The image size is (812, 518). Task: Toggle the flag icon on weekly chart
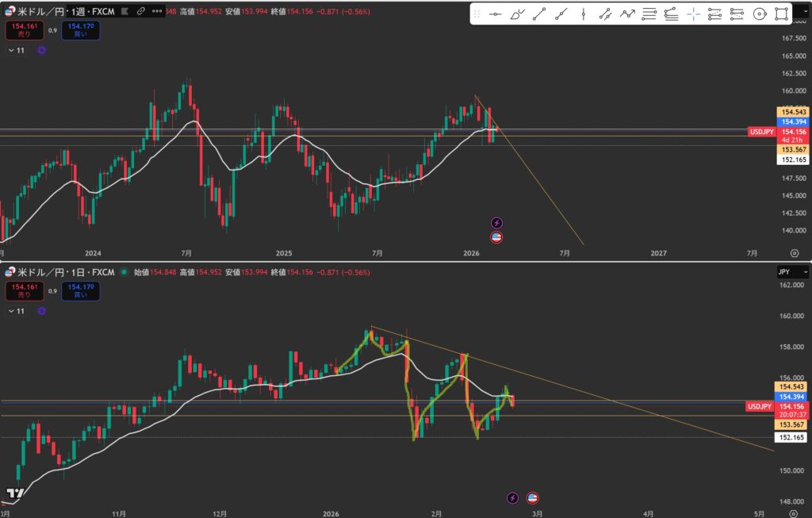pos(497,236)
